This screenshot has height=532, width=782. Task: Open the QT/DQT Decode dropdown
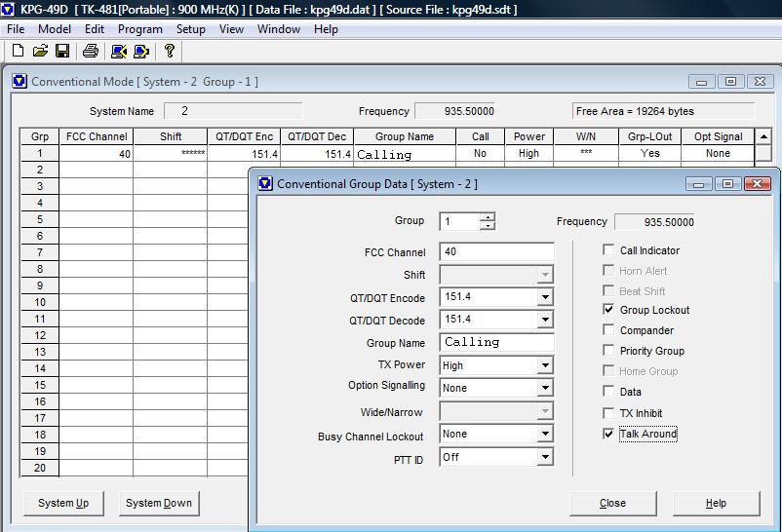pos(545,320)
